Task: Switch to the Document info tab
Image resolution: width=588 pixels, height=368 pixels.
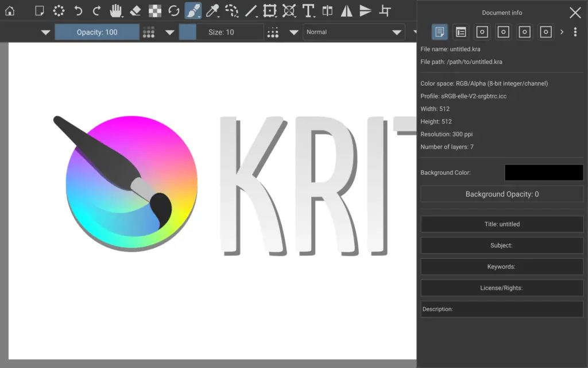Action: pos(440,32)
